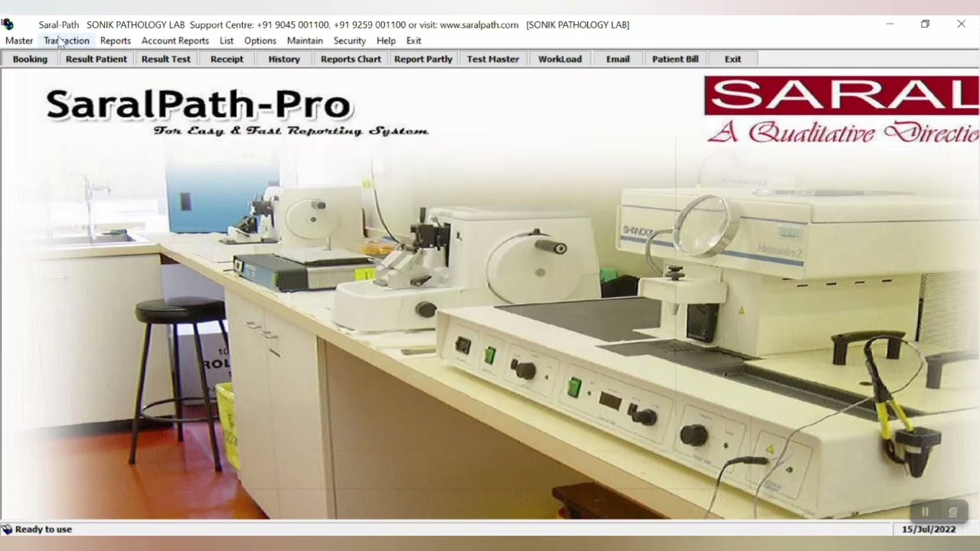Click the Ready to use status text
Image resolution: width=980 pixels, height=551 pixels.
[44, 529]
